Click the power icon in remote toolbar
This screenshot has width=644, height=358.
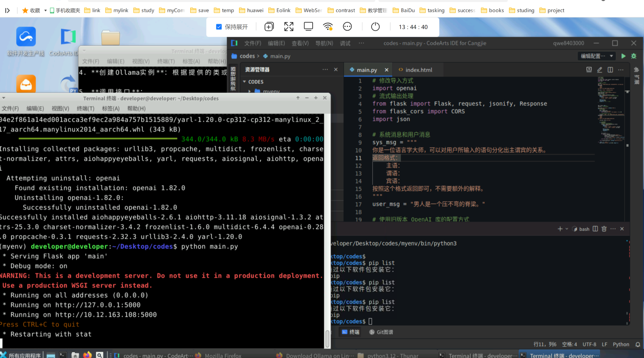tap(375, 27)
